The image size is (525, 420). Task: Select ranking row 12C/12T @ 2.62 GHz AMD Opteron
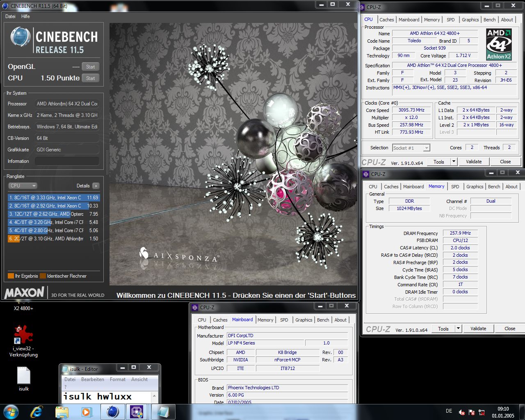point(54,214)
